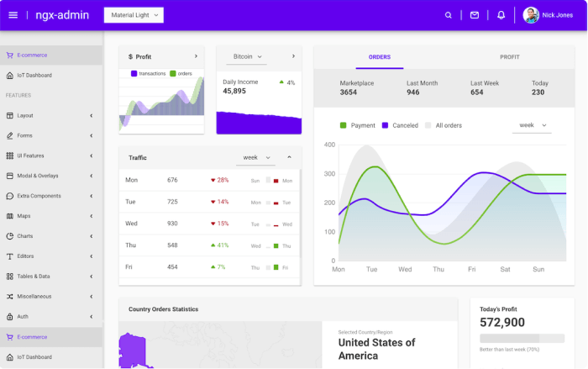Click the Editors text icon
The width and height of the screenshot is (588, 369).
tap(10, 256)
